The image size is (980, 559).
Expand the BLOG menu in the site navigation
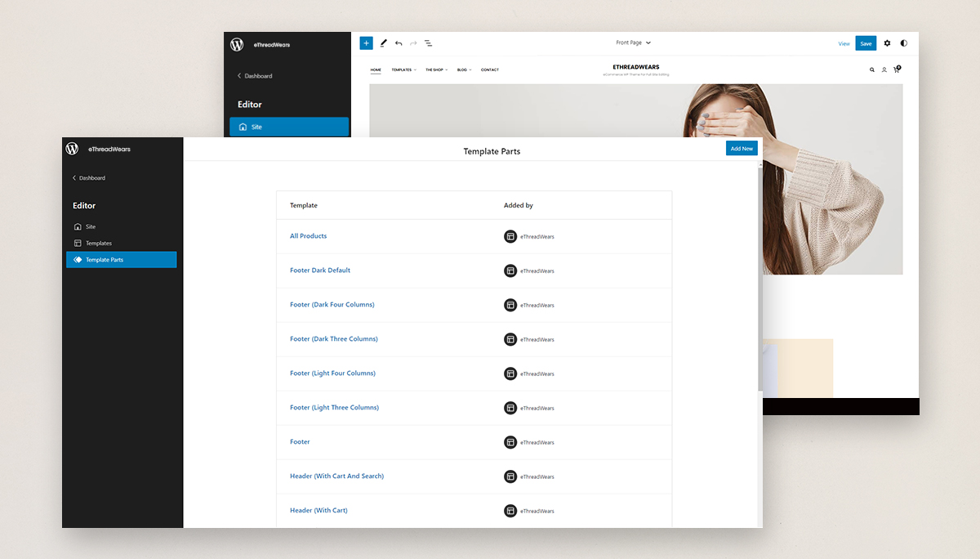pos(464,70)
